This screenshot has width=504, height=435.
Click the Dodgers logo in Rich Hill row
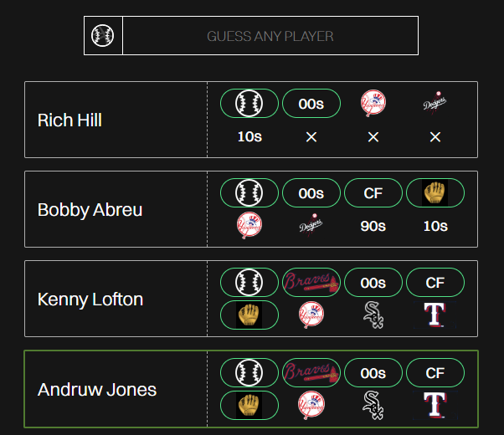(435, 104)
